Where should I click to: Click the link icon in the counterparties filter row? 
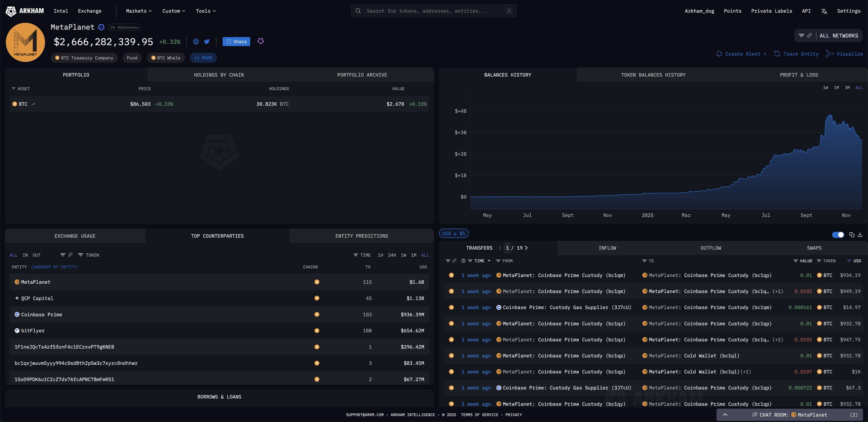70,255
